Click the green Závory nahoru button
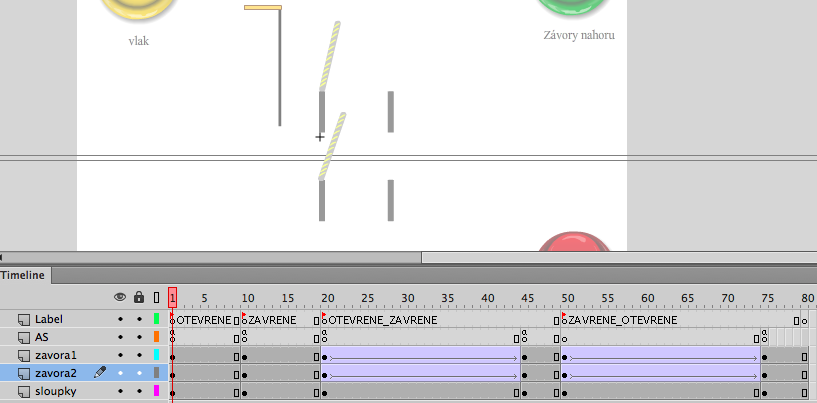This screenshot has width=817, height=403. point(575,8)
